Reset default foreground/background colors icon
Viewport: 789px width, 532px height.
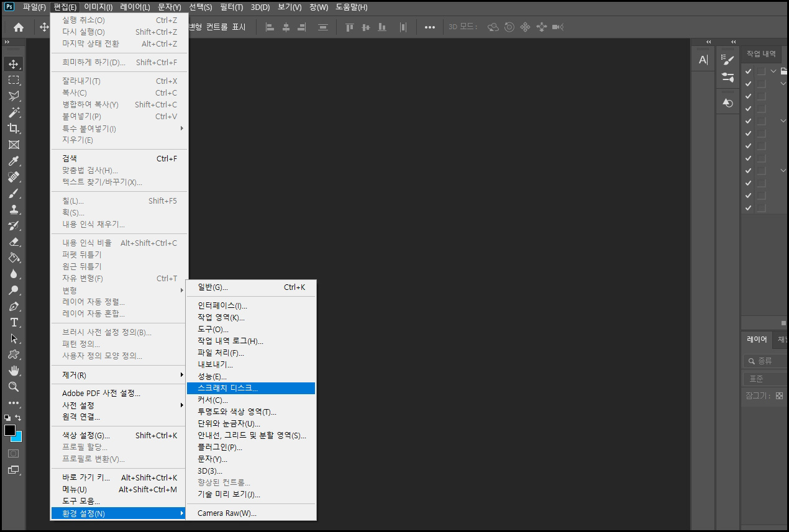tap(7, 418)
